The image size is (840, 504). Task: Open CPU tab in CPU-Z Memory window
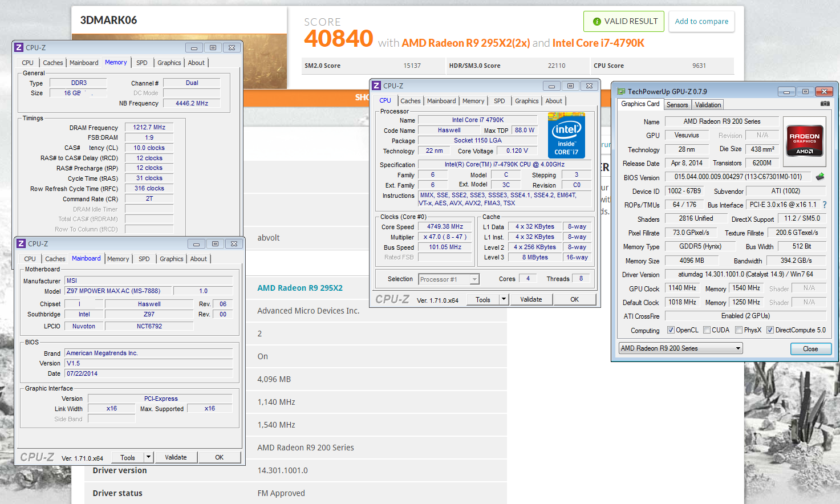28,63
